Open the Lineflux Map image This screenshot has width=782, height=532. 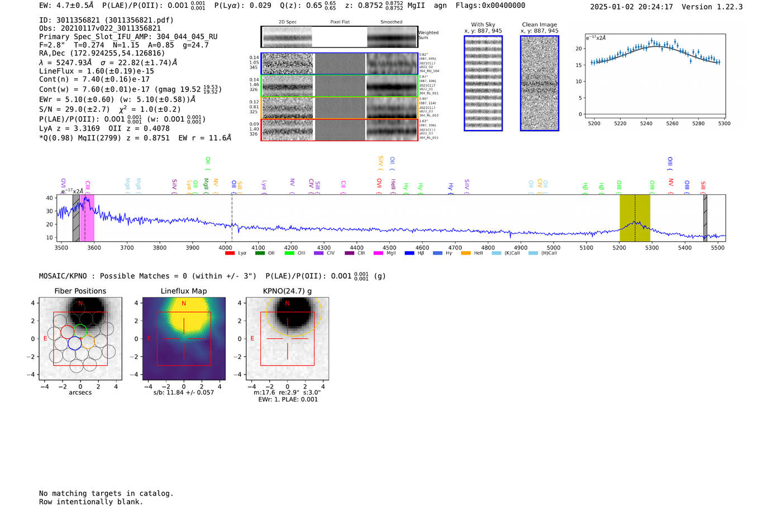click(x=184, y=338)
